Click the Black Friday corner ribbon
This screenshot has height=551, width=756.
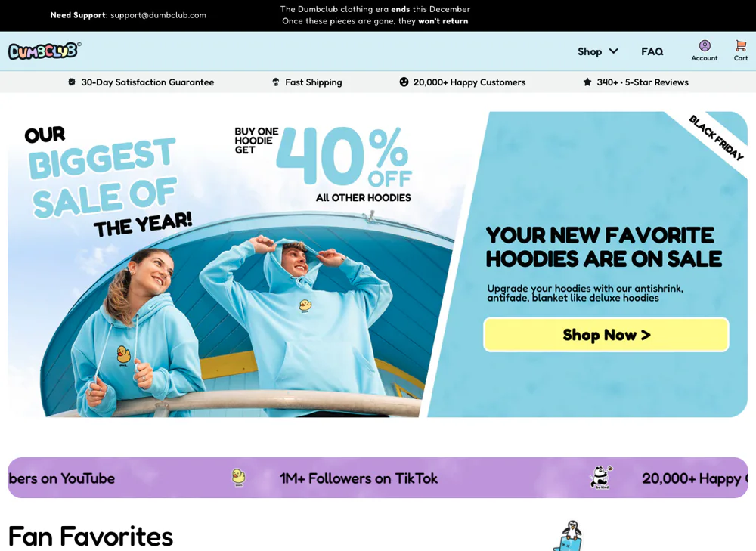pyautogui.click(x=715, y=138)
